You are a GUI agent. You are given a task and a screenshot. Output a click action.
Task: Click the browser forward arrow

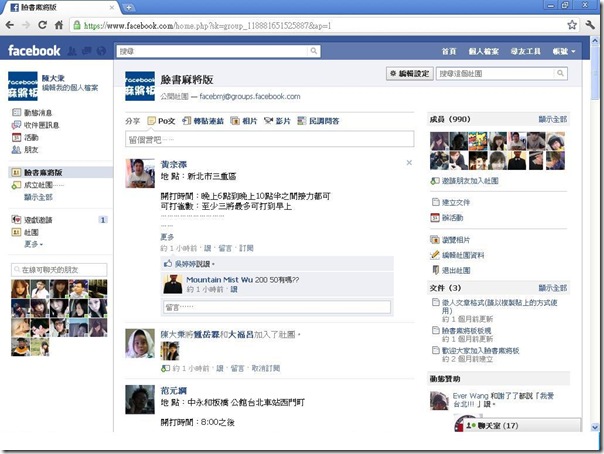26,25
